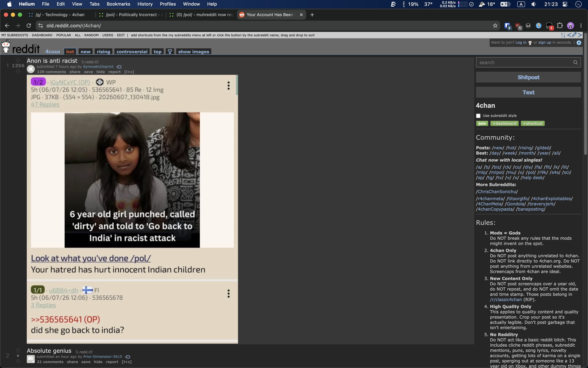This screenshot has width=588, height=368.
Task: Click the Shitpost submit button
Action: point(528,77)
